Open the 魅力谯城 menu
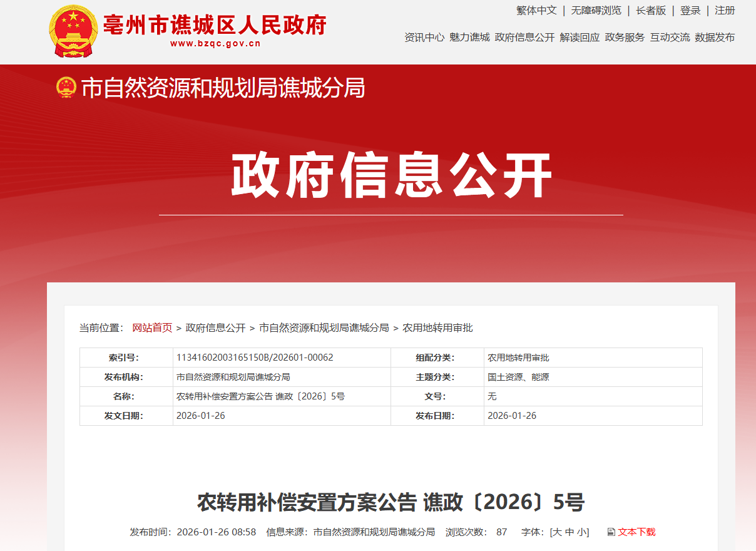This screenshot has height=551, width=756. [x=469, y=38]
